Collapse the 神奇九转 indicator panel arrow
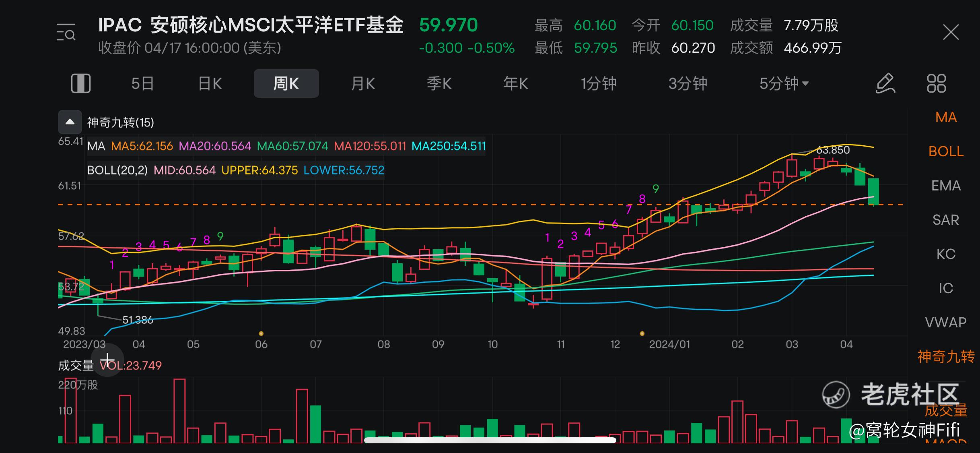Screen dimensions: 980x453 [x=70, y=122]
